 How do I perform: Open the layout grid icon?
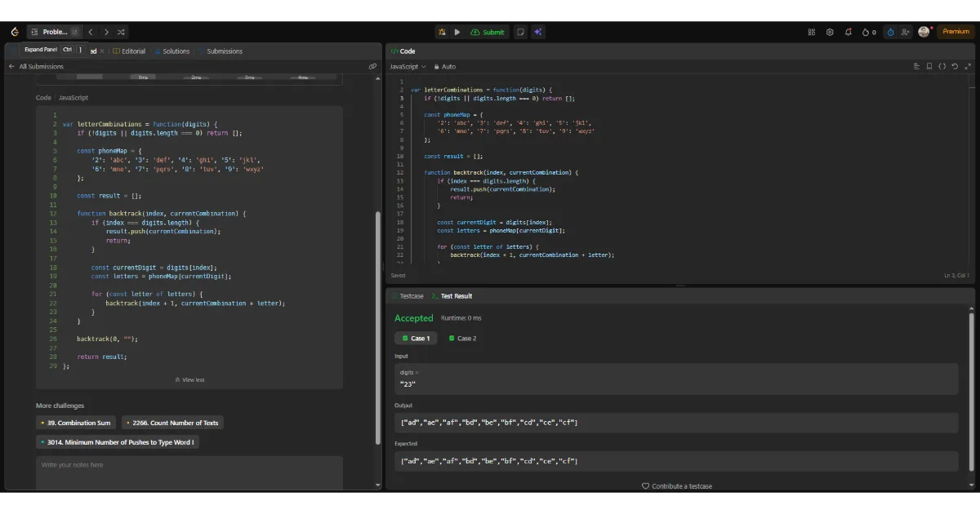tap(812, 32)
